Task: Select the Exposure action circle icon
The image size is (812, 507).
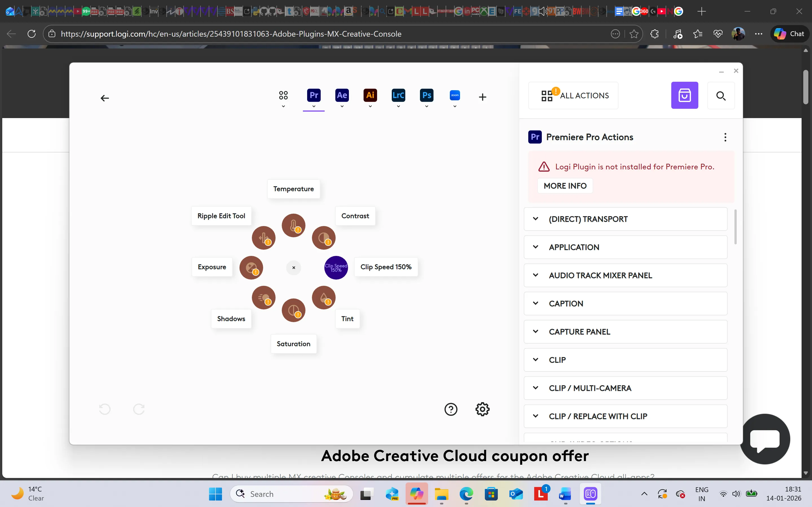Action: pyautogui.click(x=251, y=267)
